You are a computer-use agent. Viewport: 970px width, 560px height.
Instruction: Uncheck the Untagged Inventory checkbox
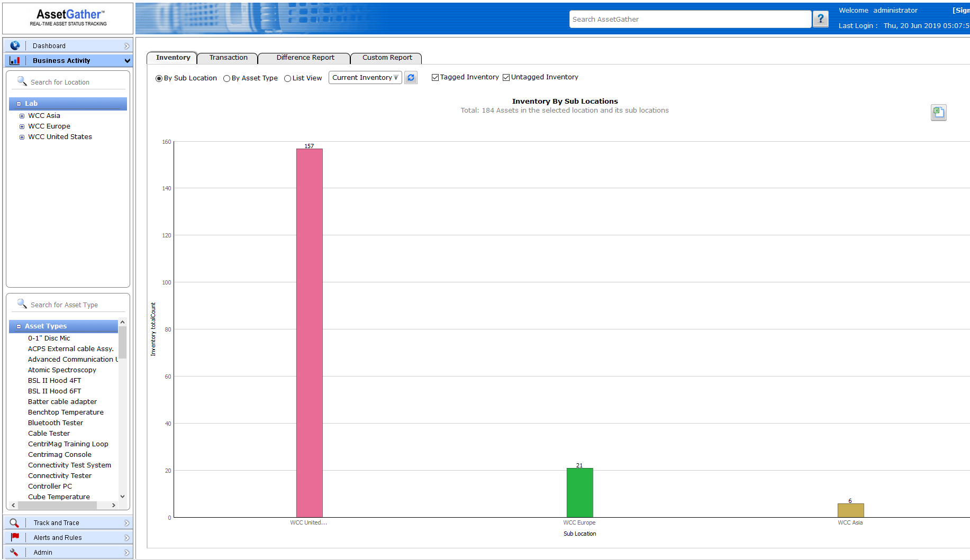point(506,77)
